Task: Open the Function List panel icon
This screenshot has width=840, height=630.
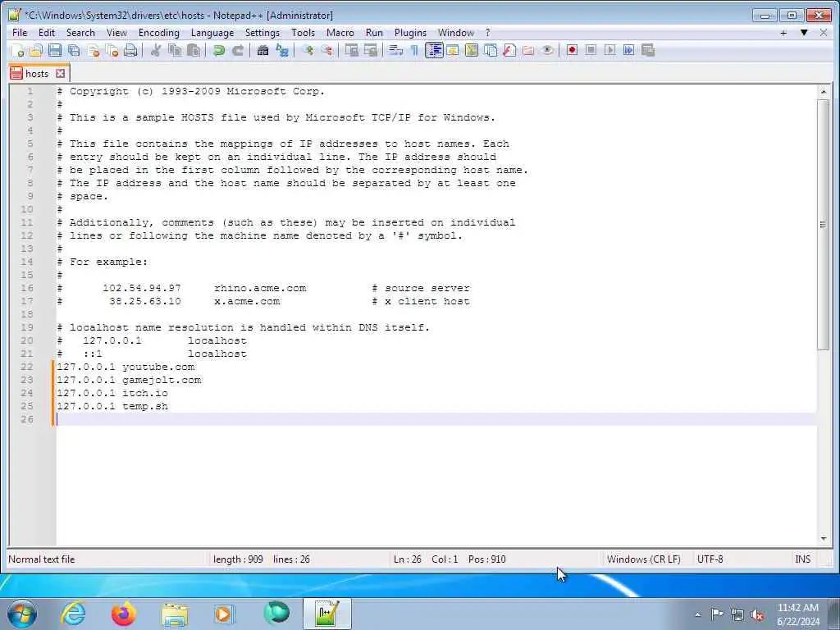Action: (509, 50)
